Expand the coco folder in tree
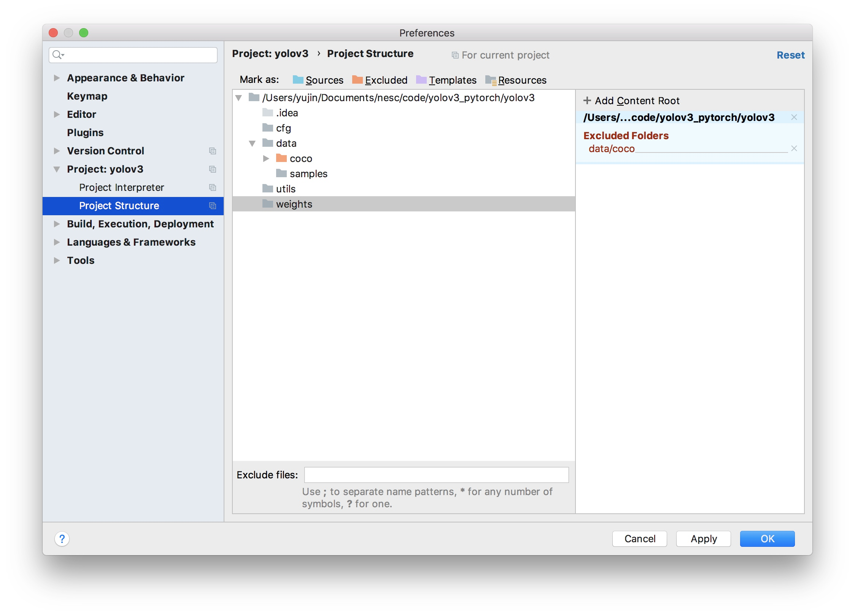 tap(266, 159)
